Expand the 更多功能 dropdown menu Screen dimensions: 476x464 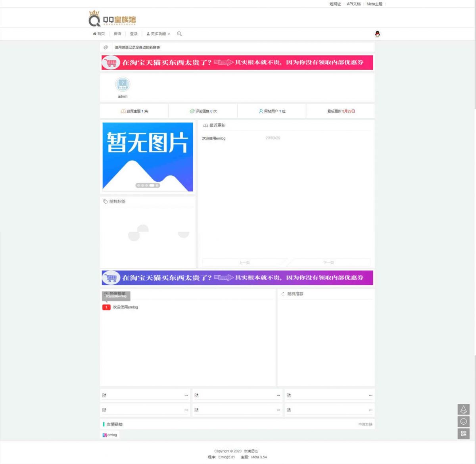coord(158,34)
